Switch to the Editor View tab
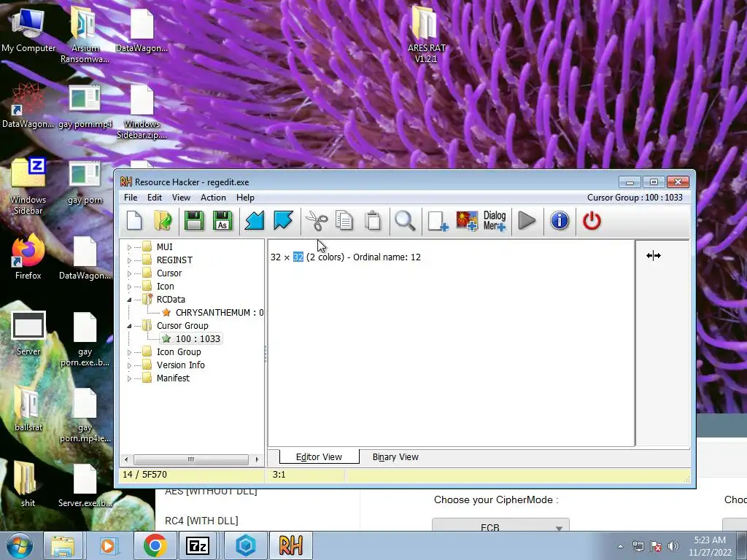The image size is (747, 560). [x=319, y=456]
